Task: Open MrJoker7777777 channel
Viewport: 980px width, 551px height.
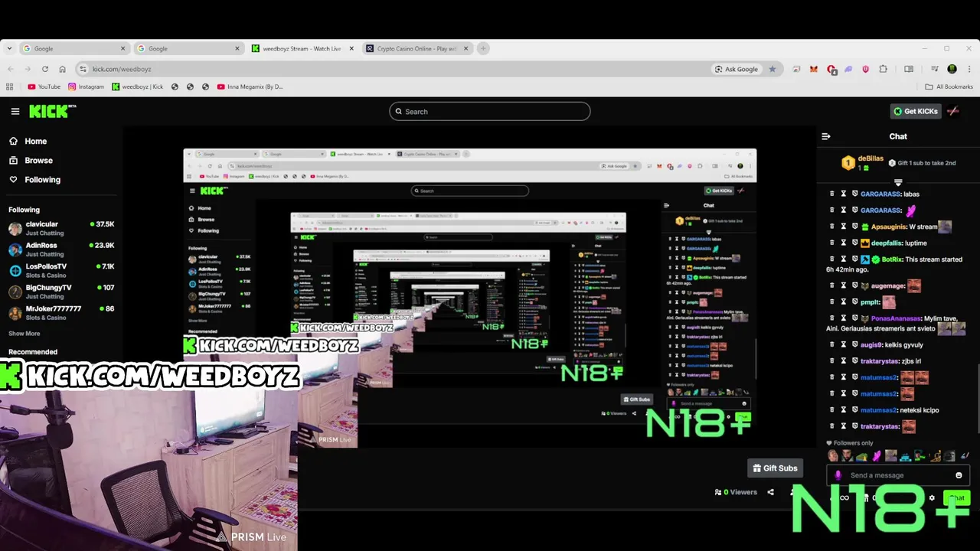Action: 61,312
